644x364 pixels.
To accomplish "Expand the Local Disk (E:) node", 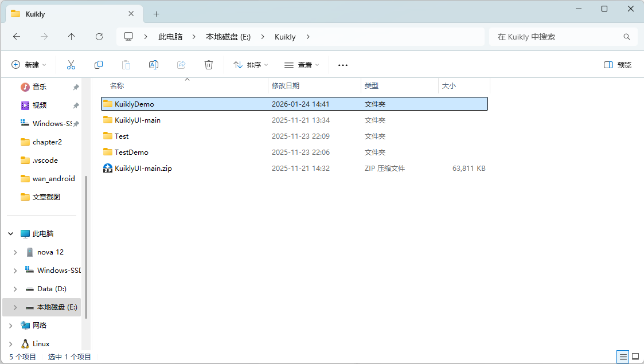I will 15,307.
